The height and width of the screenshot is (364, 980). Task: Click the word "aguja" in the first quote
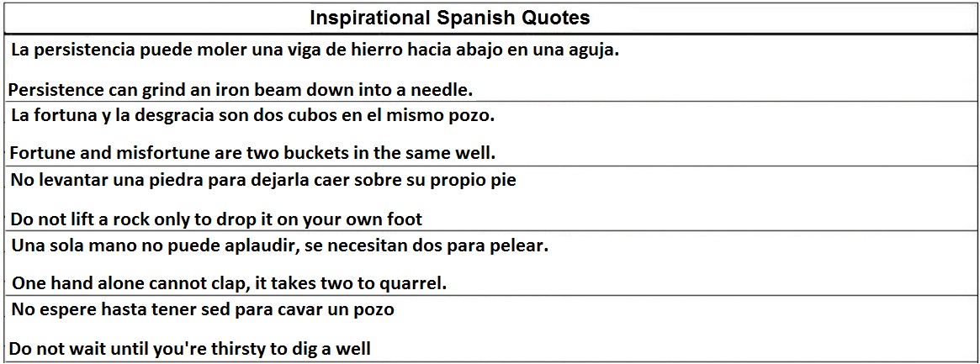[593, 50]
